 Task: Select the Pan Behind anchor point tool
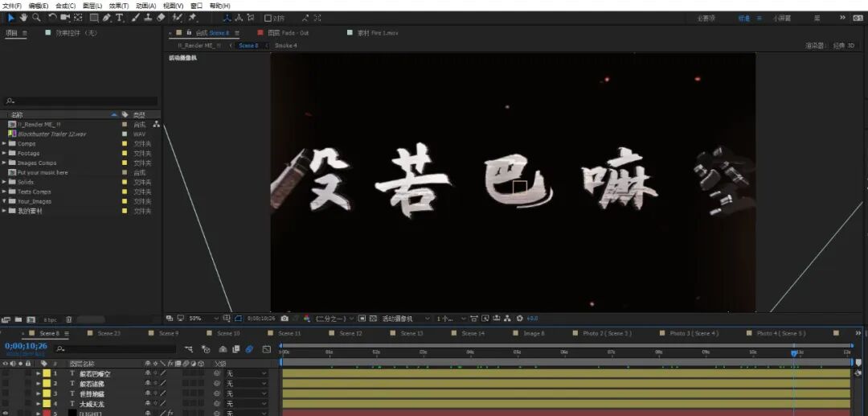pyautogui.click(x=78, y=18)
